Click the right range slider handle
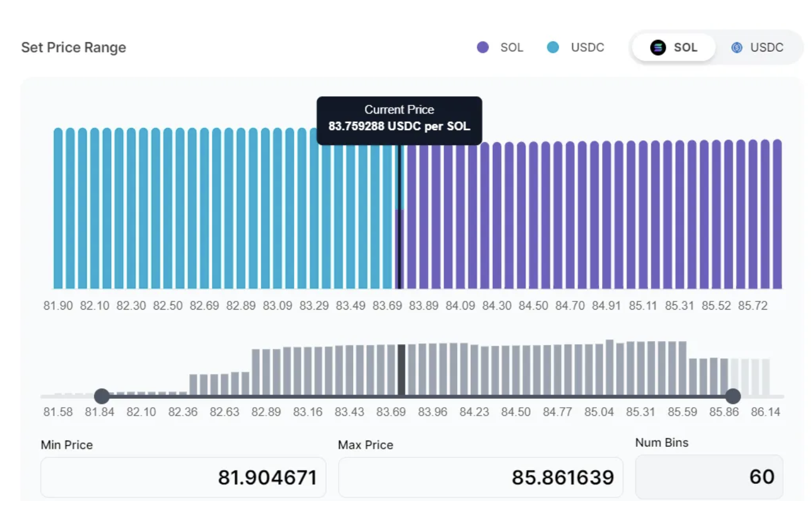This screenshot has height=523, width=812. (x=733, y=396)
